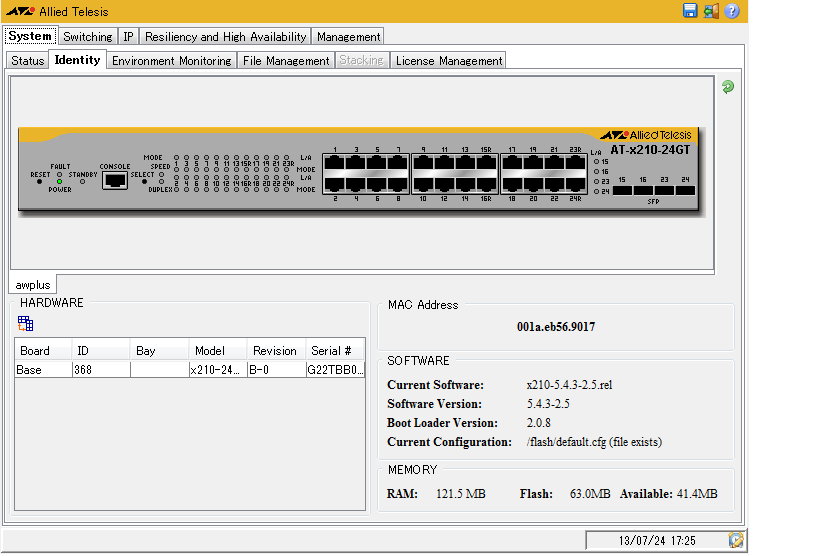This screenshot has width=819, height=556.
Task: Click the clock icon in status bar
Action: [735, 540]
